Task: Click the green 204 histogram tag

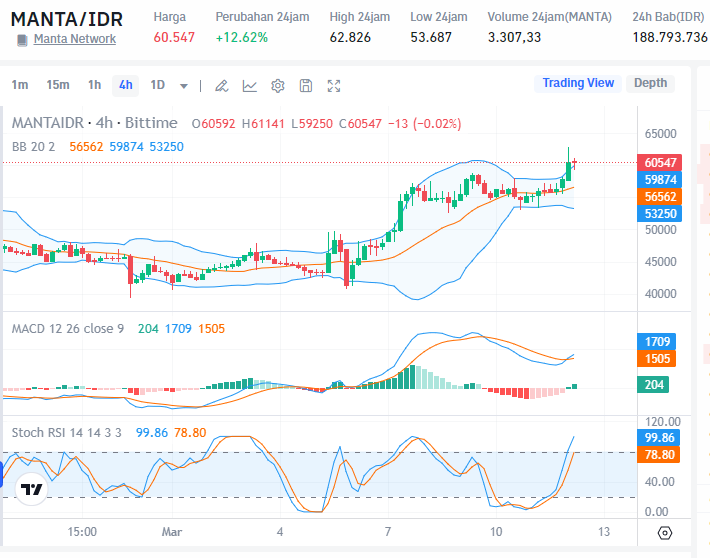Action: point(653,385)
